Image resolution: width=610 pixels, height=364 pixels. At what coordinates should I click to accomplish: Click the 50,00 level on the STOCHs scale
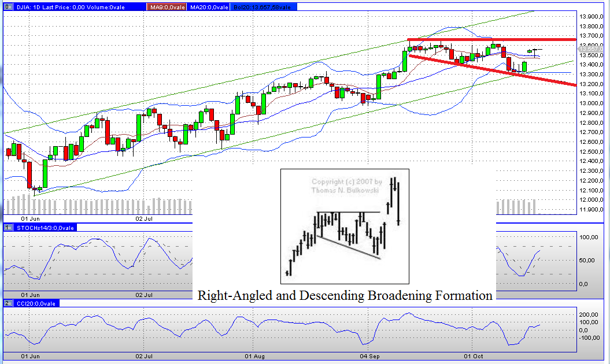tap(587, 260)
